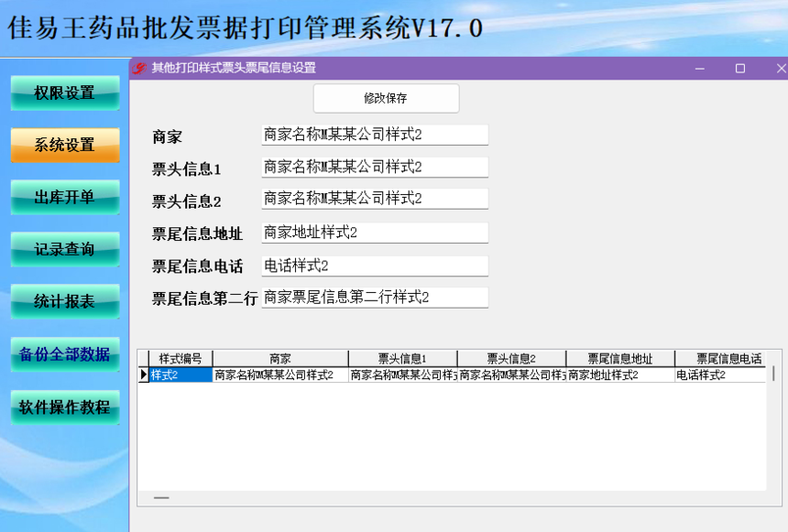Click the 票尾信息地址 input field

click(375, 233)
